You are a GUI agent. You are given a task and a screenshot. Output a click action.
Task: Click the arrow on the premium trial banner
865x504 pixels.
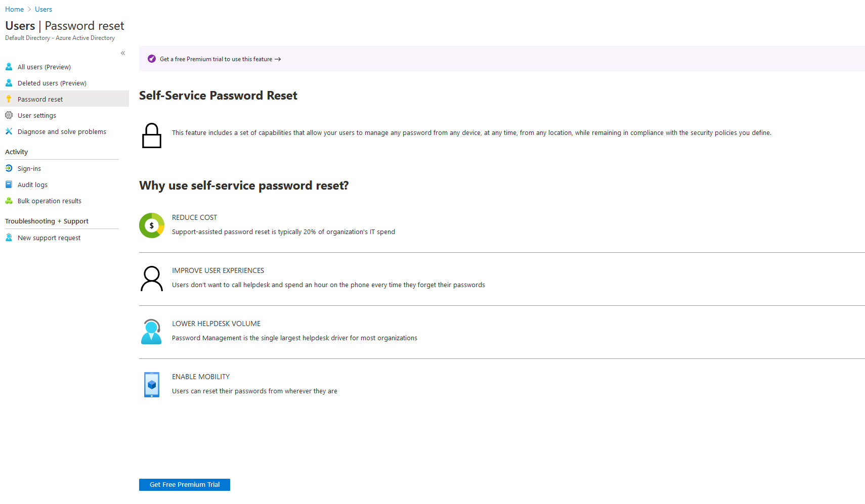pyautogui.click(x=277, y=59)
